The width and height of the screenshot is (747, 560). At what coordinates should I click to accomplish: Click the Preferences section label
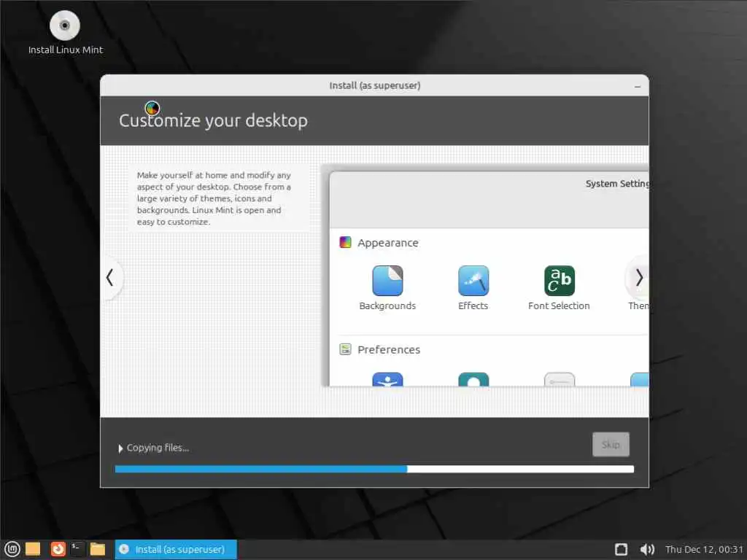click(x=389, y=349)
